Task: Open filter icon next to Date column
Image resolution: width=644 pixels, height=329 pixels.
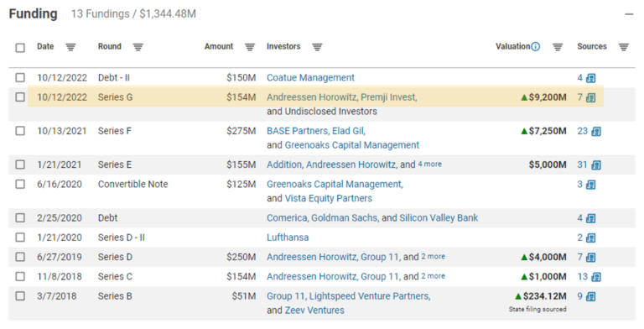Action: (x=70, y=47)
